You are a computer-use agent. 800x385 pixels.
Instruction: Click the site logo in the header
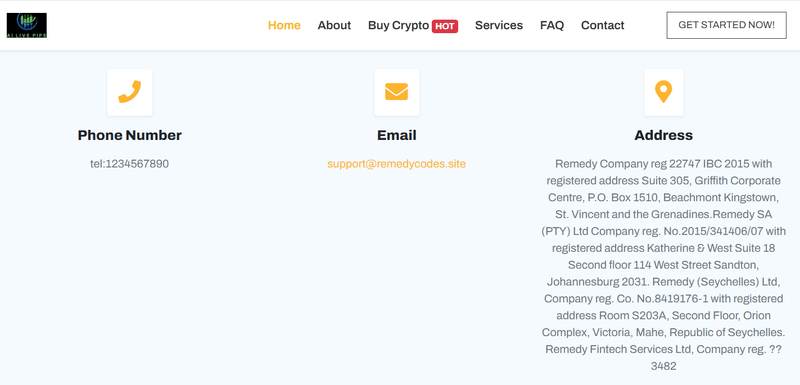click(27, 25)
